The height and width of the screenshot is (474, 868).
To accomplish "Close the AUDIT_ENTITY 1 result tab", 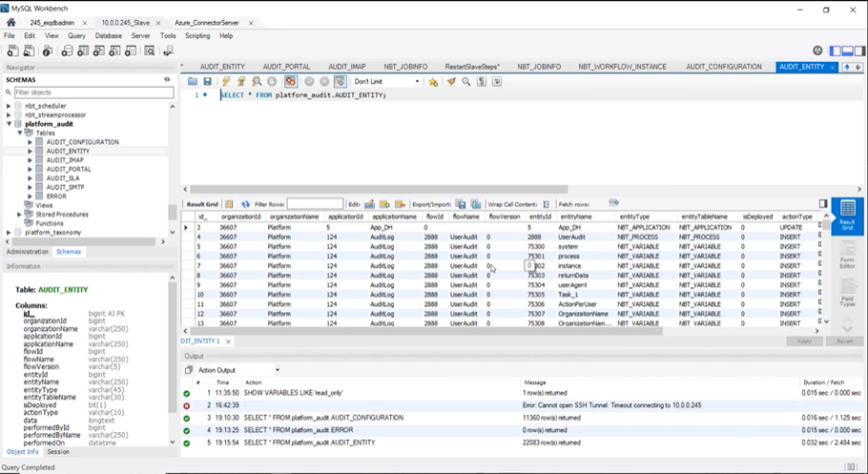I will (x=228, y=341).
